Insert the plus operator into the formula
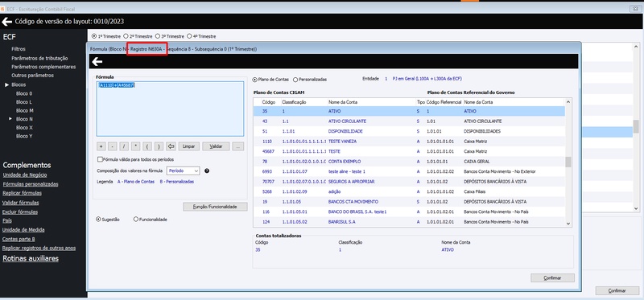 [101, 146]
